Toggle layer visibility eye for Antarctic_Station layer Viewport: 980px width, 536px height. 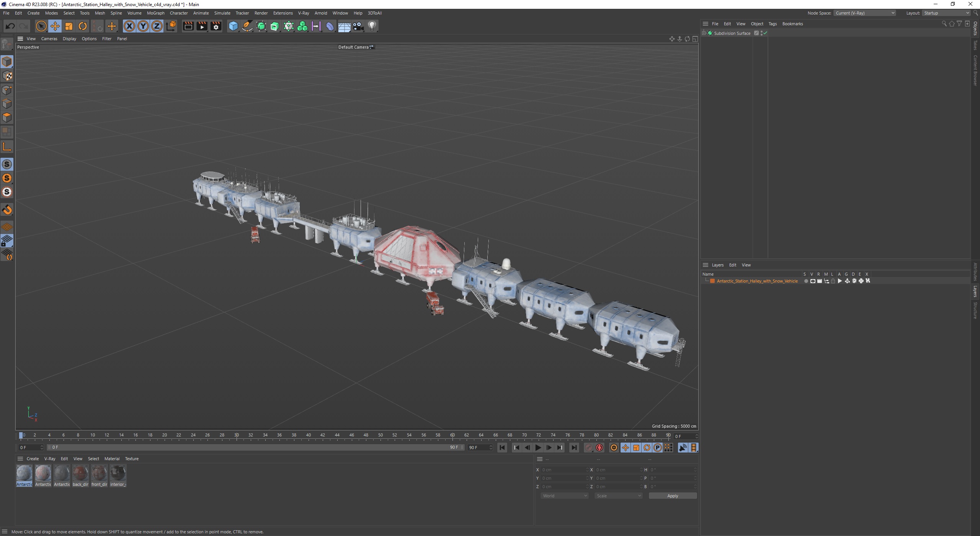(x=813, y=281)
